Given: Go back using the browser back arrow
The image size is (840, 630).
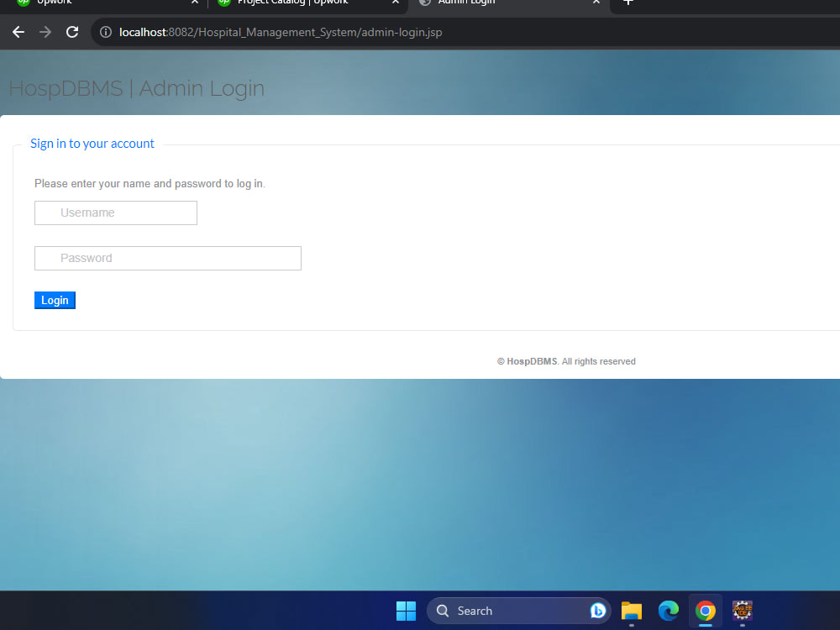Looking at the screenshot, I should tap(18, 32).
